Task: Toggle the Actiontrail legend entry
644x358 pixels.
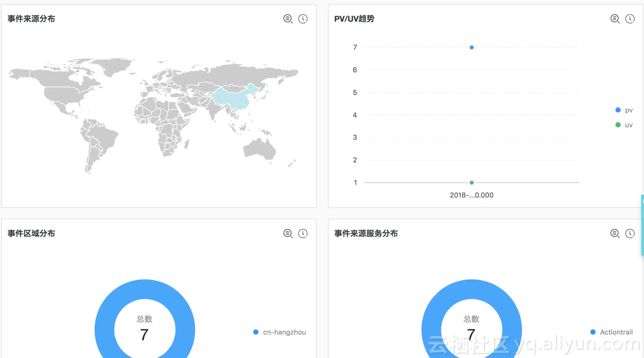Action: click(x=616, y=332)
